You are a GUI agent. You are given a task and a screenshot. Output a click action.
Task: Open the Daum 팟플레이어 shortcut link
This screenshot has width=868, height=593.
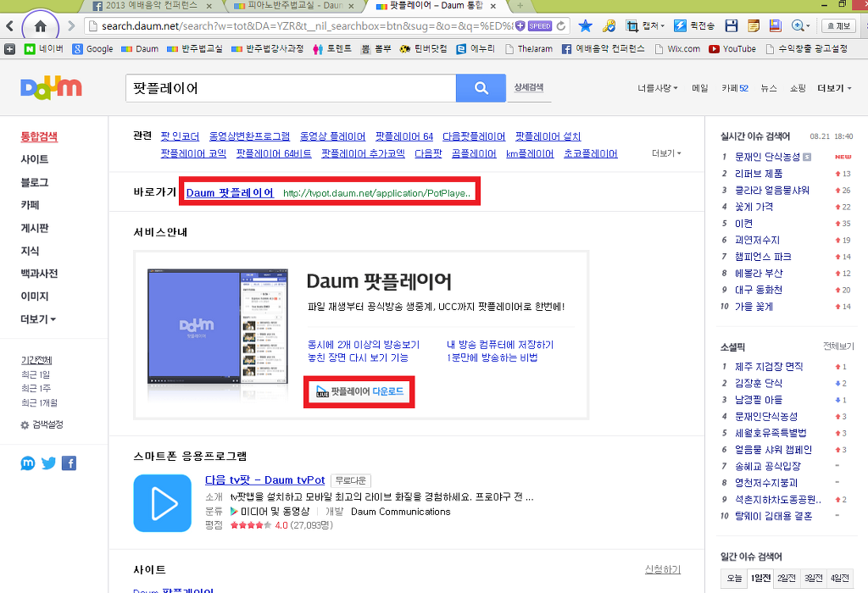click(x=230, y=192)
